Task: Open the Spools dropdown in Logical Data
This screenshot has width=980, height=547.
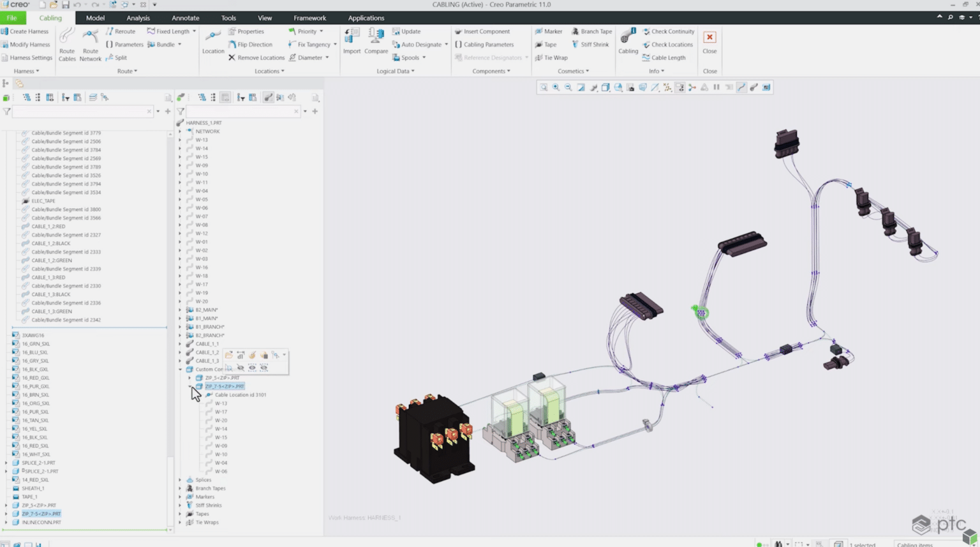Action: click(424, 57)
